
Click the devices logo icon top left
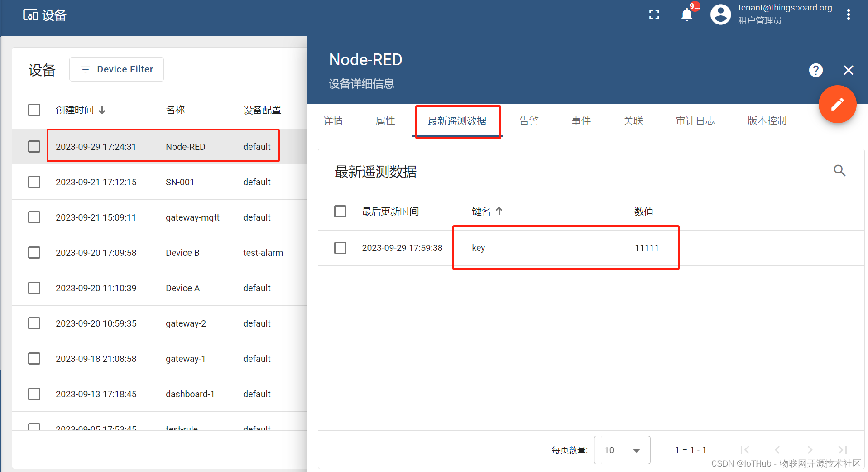(30, 14)
